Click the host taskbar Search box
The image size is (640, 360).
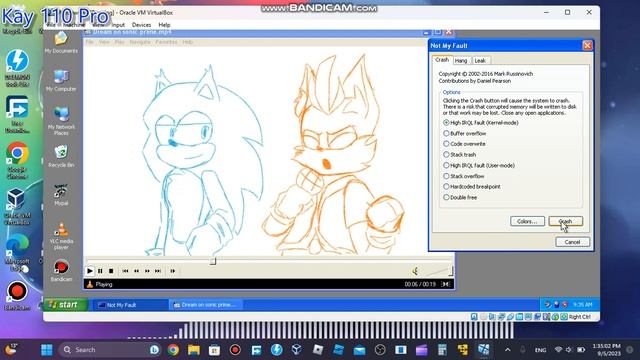(110, 350)
